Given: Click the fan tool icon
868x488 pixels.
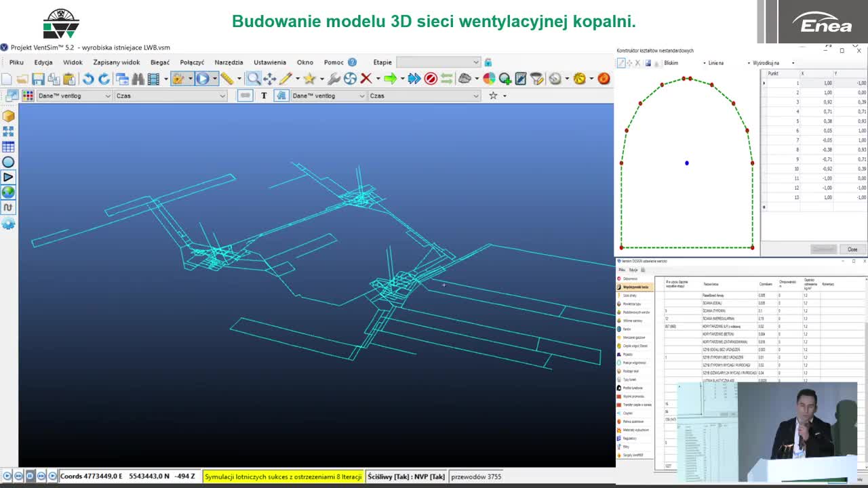Looking at the screenshot, I should click(350, 79).
